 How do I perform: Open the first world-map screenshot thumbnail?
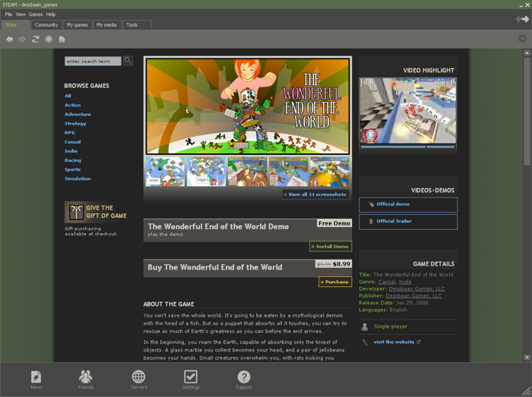pos(165,172)
